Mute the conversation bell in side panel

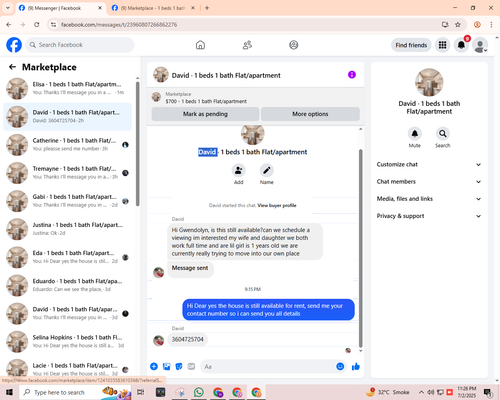(415, 134)
